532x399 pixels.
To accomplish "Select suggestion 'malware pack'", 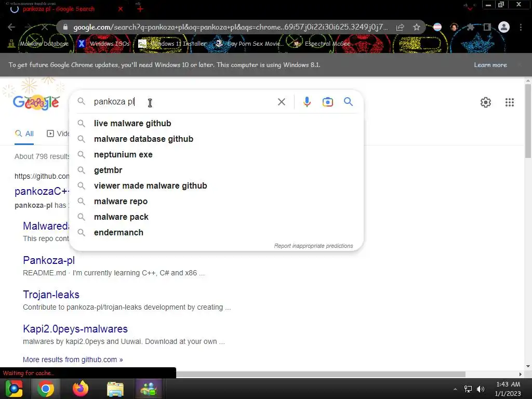I will pos(216,217).
